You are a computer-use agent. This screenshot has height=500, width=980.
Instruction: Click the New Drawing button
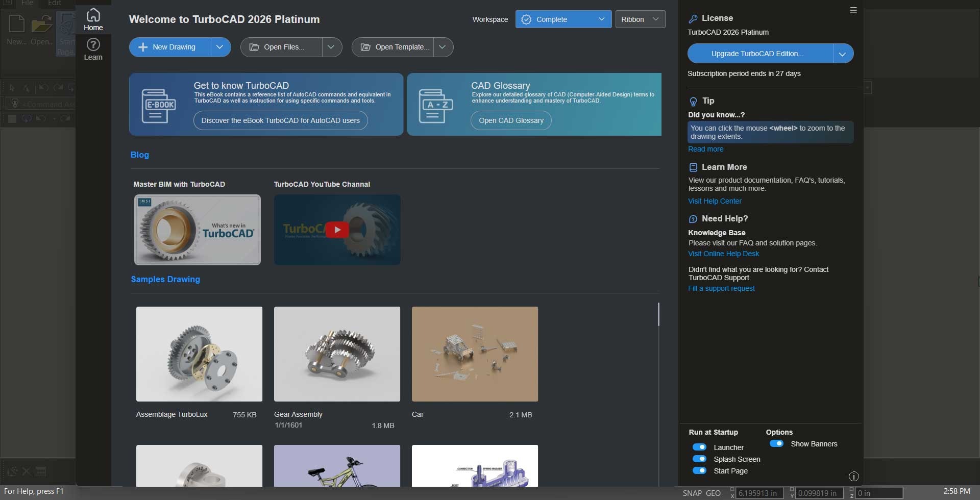170,47
